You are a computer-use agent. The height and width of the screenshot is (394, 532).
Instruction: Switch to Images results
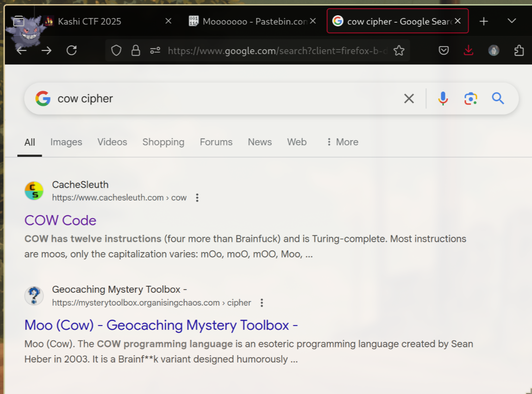click(x=66, y=142)
